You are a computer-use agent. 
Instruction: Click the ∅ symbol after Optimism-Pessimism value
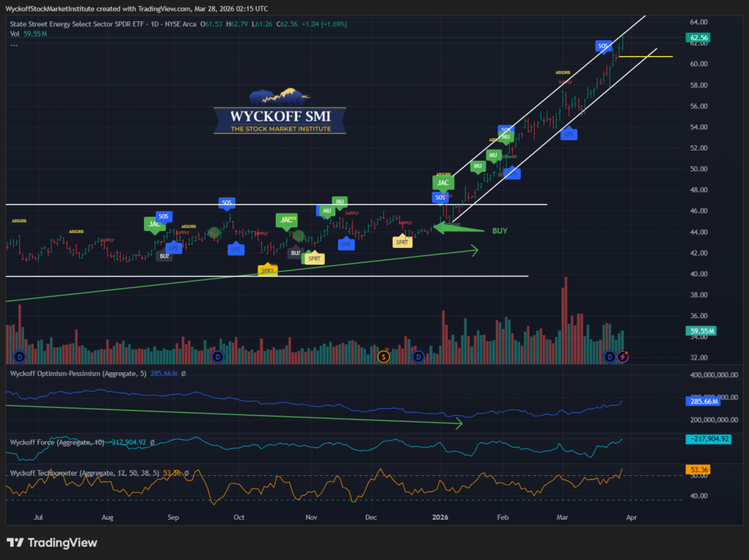(183, 374)
